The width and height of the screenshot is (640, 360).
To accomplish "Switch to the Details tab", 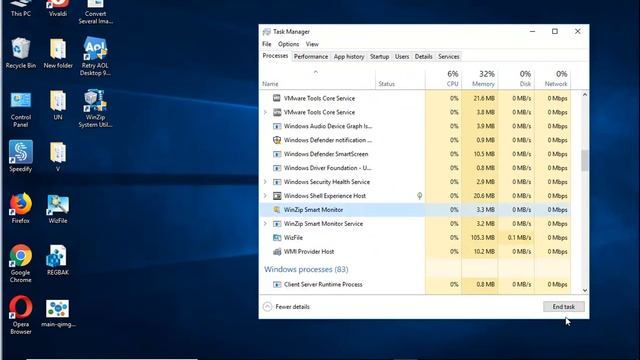I will pyautogui.click(x=423, y=57).
